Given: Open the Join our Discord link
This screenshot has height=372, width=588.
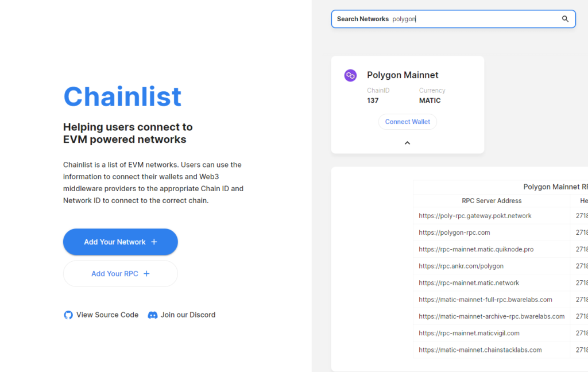Looking at the screenshot, I should click(188, 315).
